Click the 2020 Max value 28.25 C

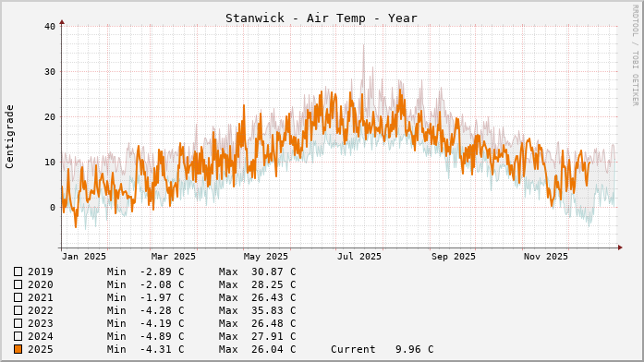tap(273, 284)
